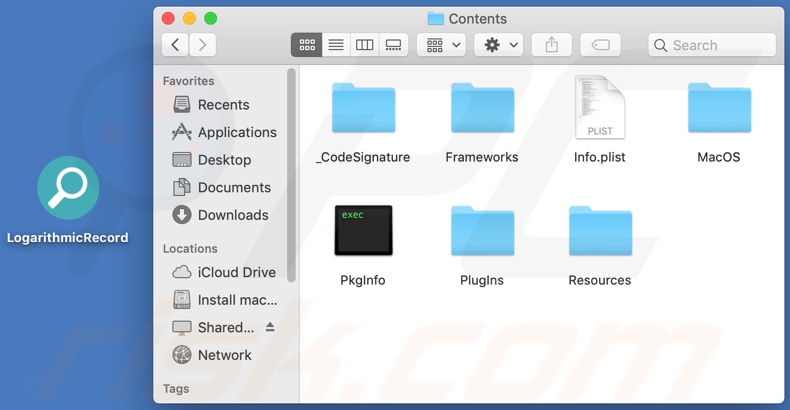Click the Contents folder title icon
This screenshot has width=790, height=410.
[435, 19]
